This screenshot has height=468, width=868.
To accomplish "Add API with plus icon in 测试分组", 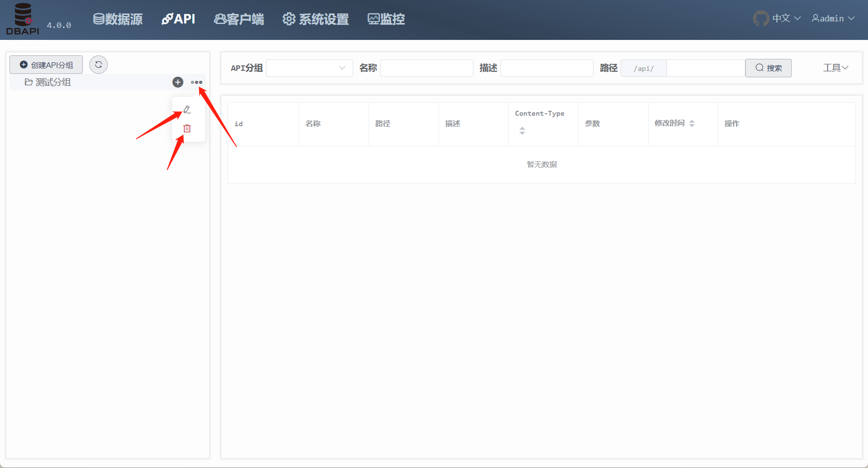I will [178, 82].
